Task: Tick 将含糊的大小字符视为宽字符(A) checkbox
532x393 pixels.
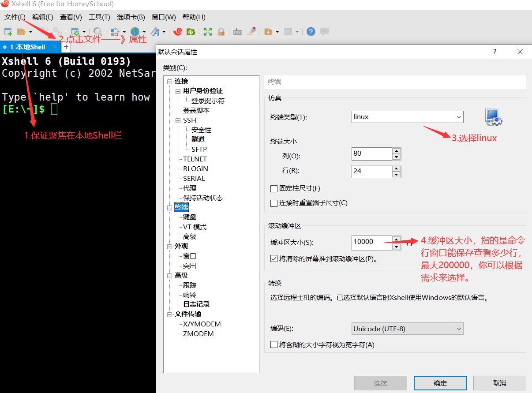Action: [x=274, y=344]
